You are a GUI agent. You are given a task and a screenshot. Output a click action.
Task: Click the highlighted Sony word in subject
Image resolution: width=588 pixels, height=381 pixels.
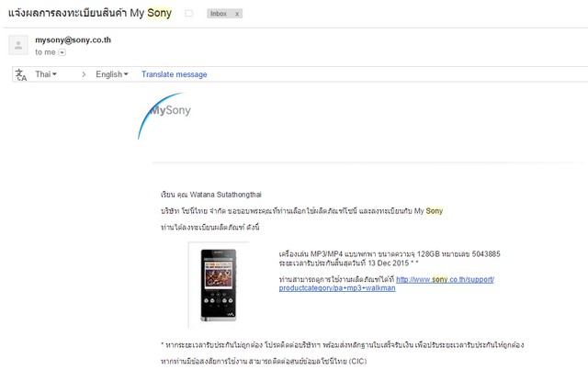[x=159, y=13]
